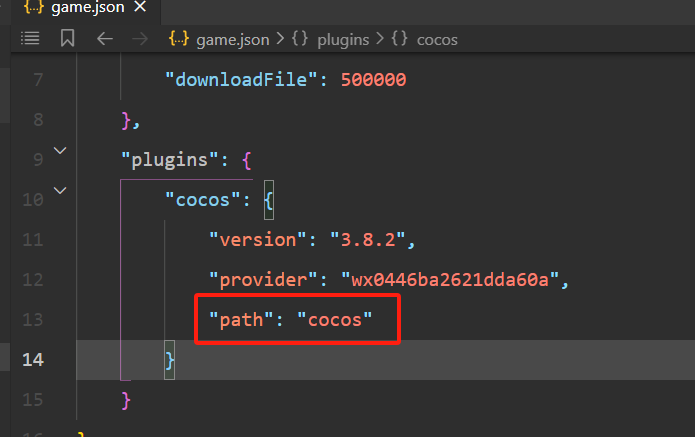Click line number 14 in the gutter
Viewport: 695px width, 437px height.
point(33,360)
